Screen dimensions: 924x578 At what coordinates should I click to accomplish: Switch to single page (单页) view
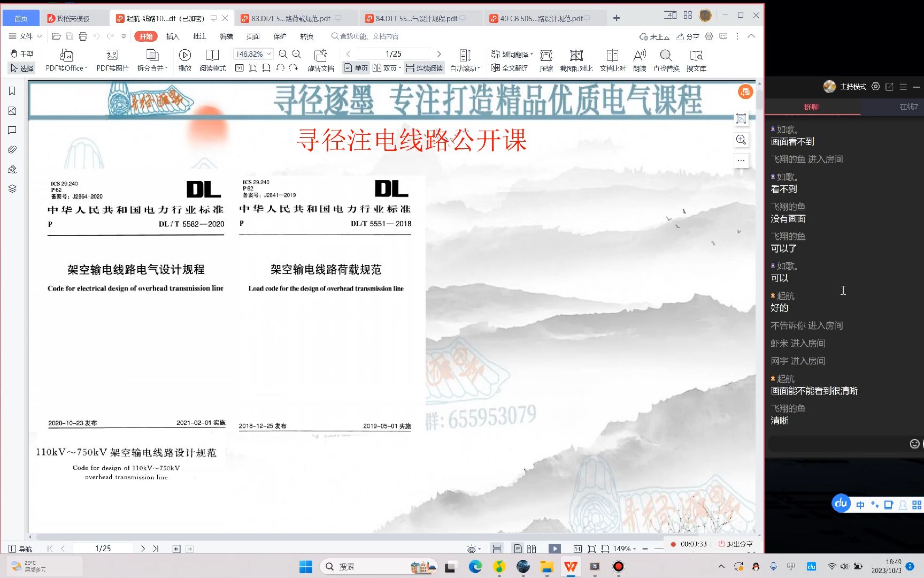[x=356, y=68]
